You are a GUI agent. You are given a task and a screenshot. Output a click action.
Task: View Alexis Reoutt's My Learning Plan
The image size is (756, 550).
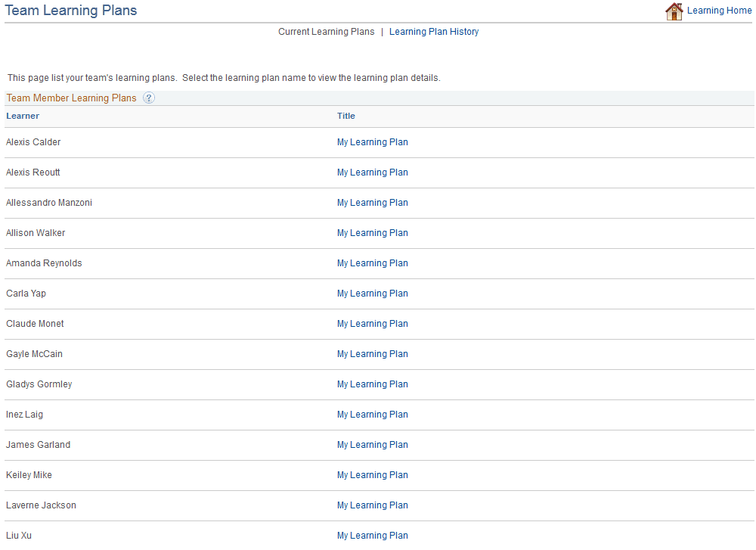point(372,172)
